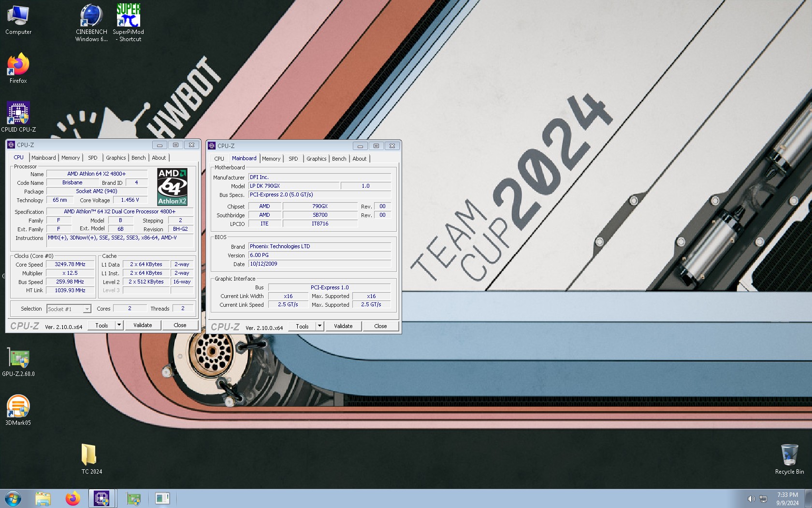Click Tools button in right CPU-Z window
The width and height of the screenshot is (812, 508).
pyautogui.click(x=302, y=326)
